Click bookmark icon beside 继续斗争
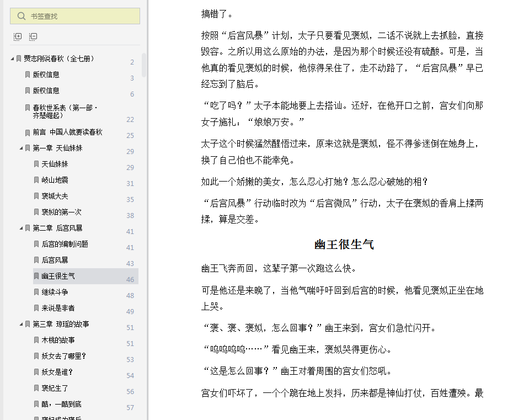This screenshot has width=513, height=420. click(x=36, y=292)
